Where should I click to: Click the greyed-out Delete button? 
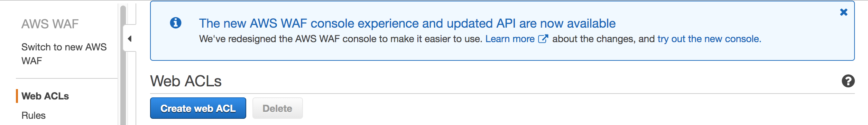pos(277,108)
